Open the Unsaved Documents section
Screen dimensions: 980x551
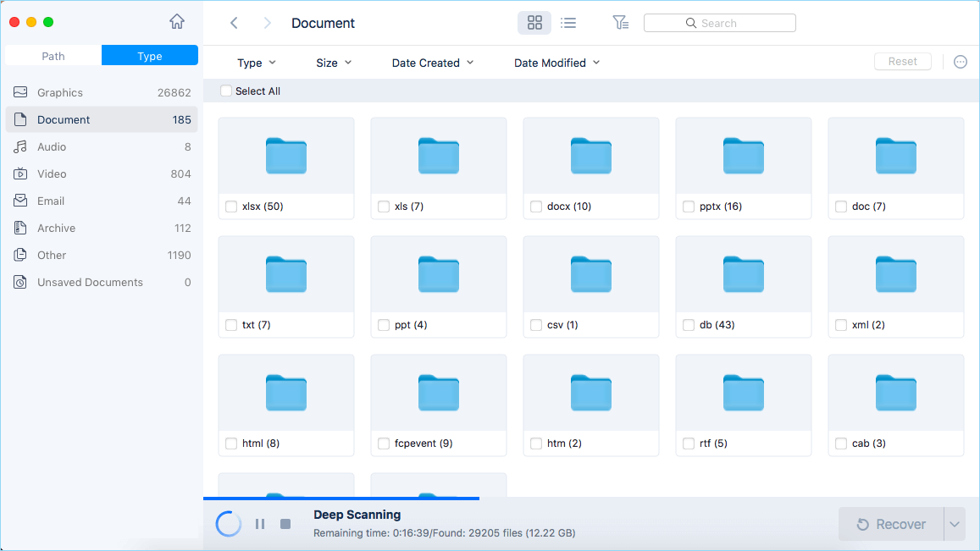(x=88, y=282)
